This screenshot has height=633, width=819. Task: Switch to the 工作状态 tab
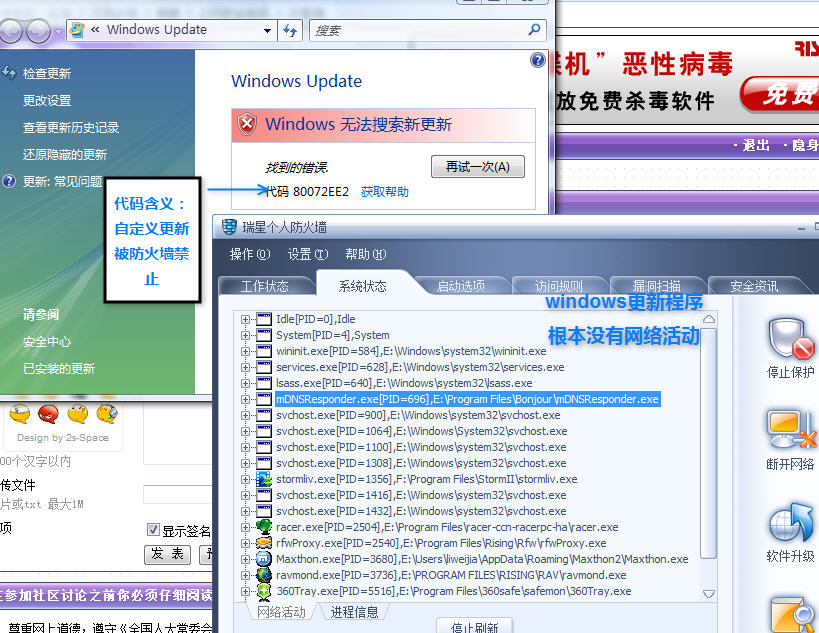pos(265,286)
